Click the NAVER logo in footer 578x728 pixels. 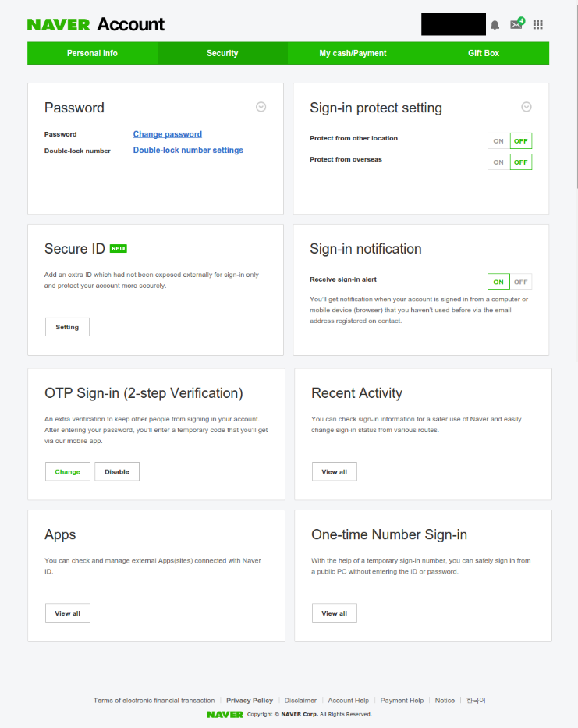click(x=225, y=714)
